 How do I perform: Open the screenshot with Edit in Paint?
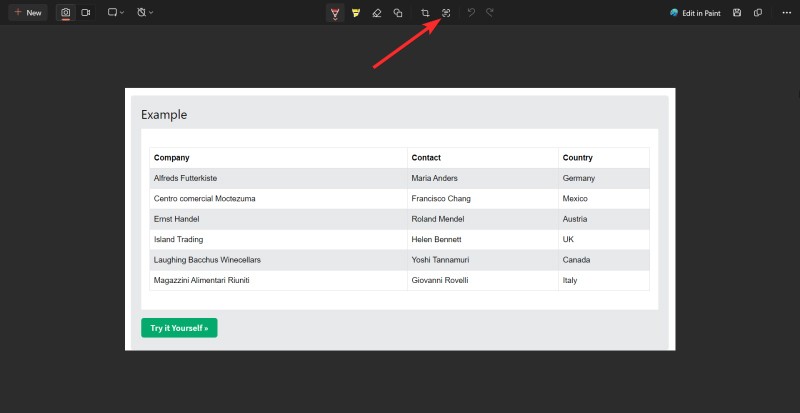(x=695, y=13)
